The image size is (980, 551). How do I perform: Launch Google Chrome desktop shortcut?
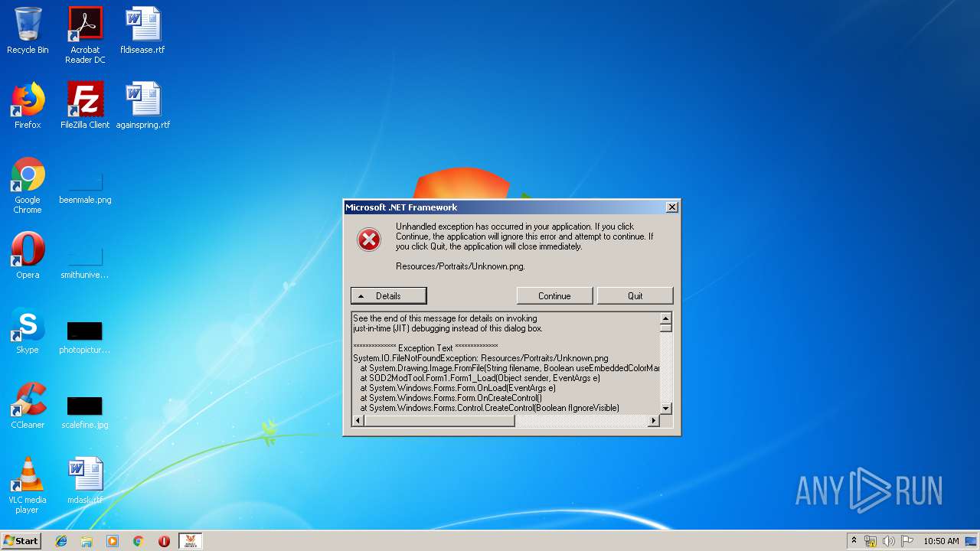(x=28, y=185)
